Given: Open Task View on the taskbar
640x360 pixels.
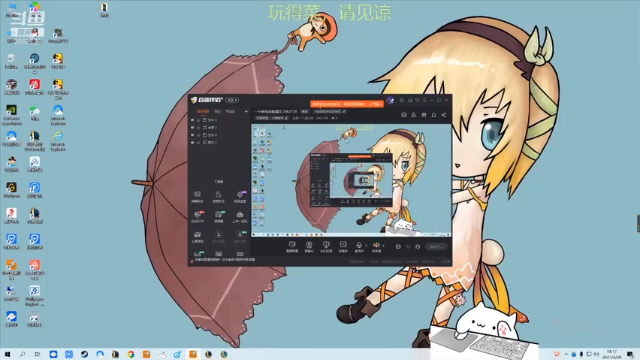Looking at the screenshot, I should pyautogui.click(x=38, y=354).
